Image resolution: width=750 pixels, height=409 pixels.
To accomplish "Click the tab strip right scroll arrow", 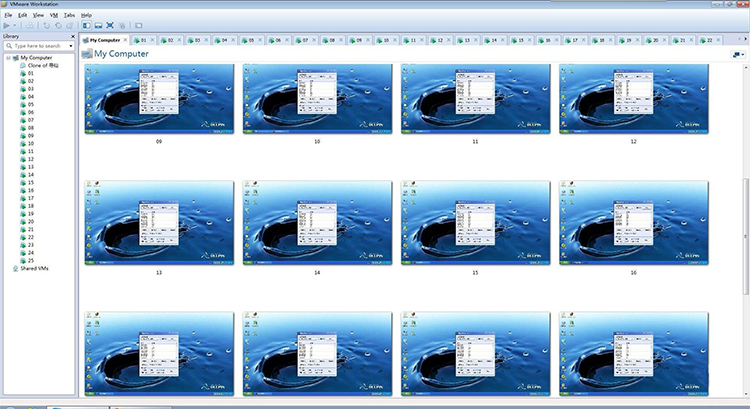I will pyautogui.click(x=746, y=39).
